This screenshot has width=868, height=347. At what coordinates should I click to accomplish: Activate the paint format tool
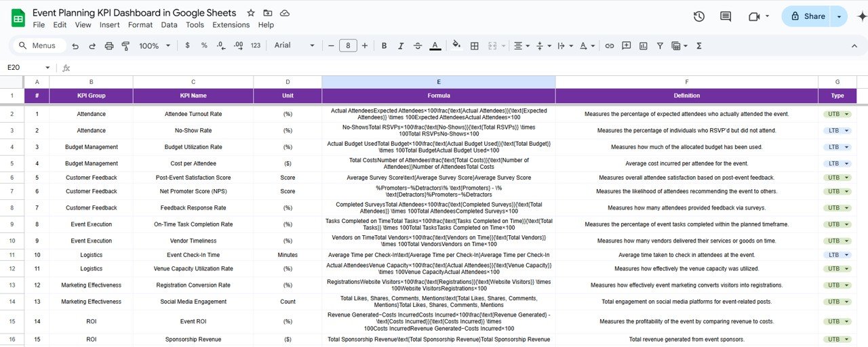[125, 45]
